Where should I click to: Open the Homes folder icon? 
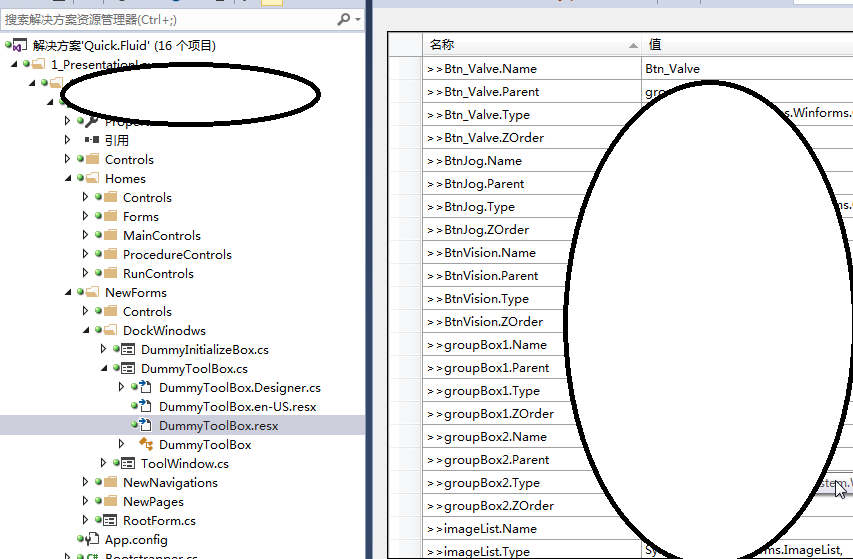point(92,178)
